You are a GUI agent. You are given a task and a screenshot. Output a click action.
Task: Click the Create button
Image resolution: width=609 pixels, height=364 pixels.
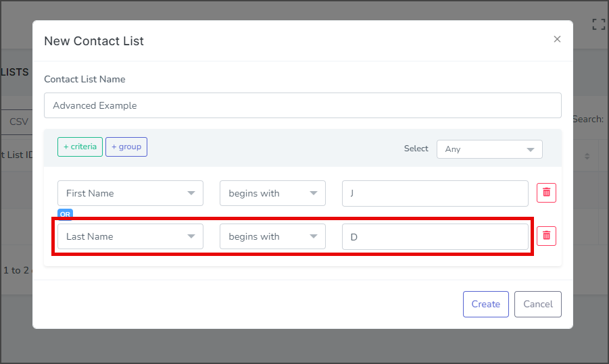[485, 305]
